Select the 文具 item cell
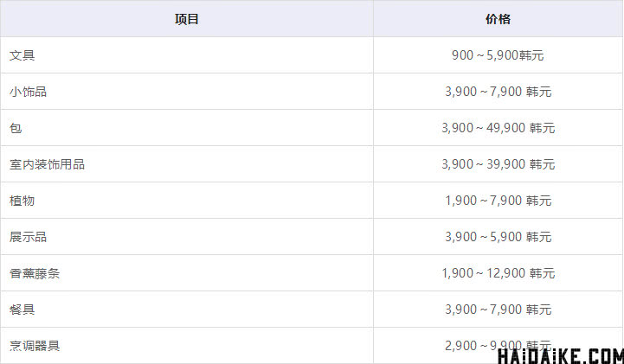 [22, 55]
